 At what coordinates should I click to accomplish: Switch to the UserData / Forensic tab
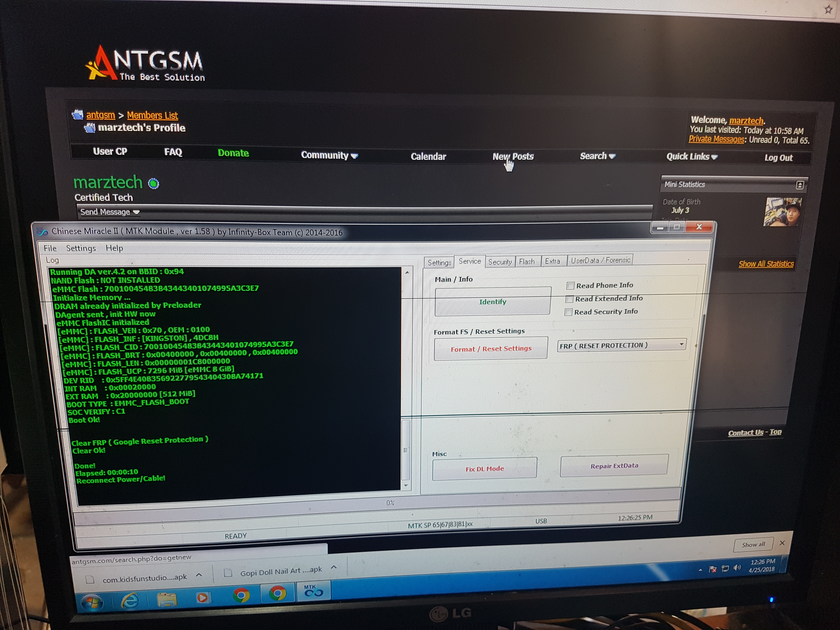point(600,260)
